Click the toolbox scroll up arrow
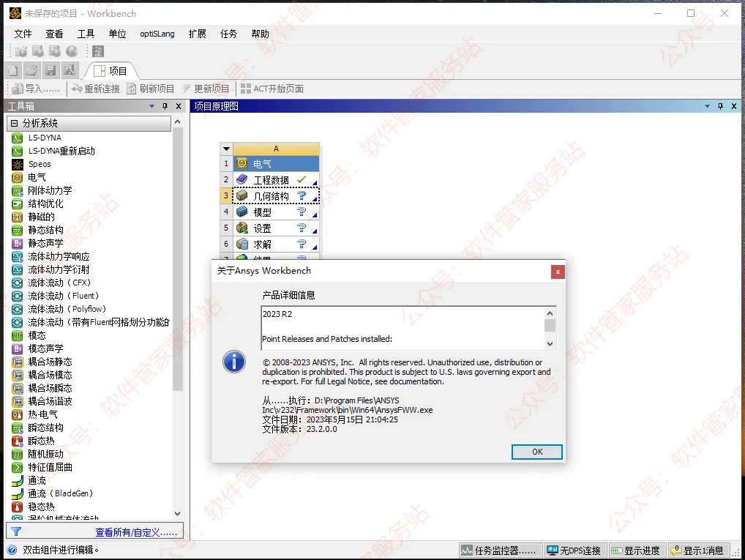 tap(178, 122)
